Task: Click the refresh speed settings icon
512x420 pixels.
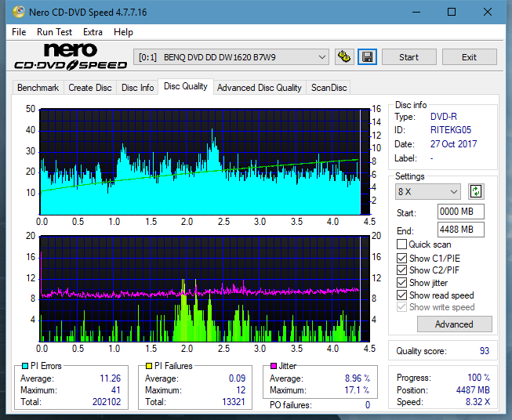Action: (x=476, y=191)
